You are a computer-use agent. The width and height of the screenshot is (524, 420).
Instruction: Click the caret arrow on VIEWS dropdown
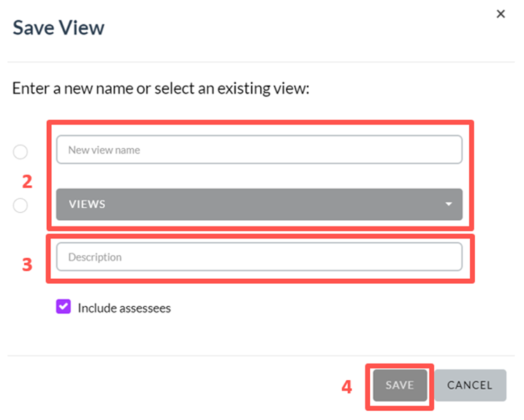(x=449, y=204)
